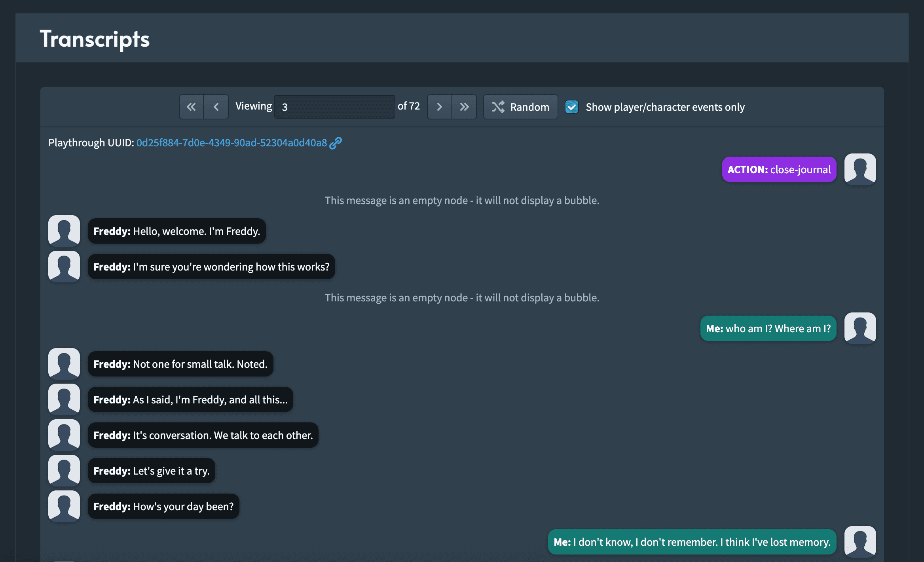Click the 'ACTION: close-journal' purple bubble
Viewport: 924px width, 562px height.
coord(779,170)
